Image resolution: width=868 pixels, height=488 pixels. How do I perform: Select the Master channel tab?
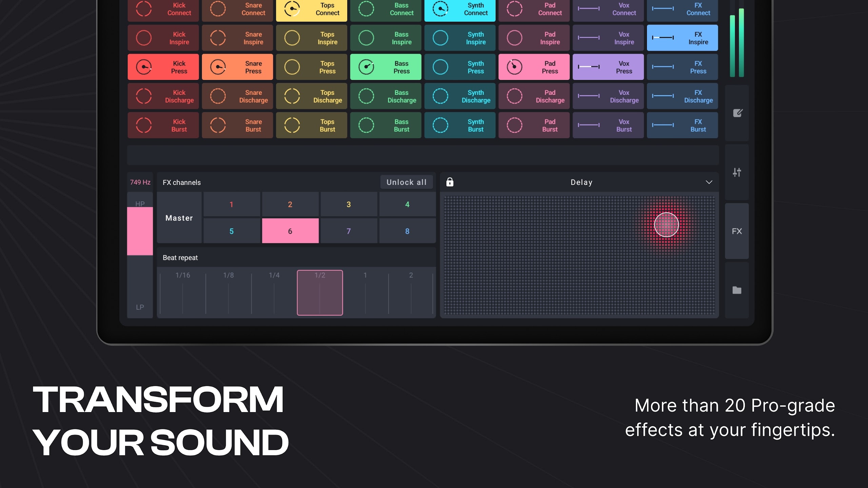coord(179,218)
